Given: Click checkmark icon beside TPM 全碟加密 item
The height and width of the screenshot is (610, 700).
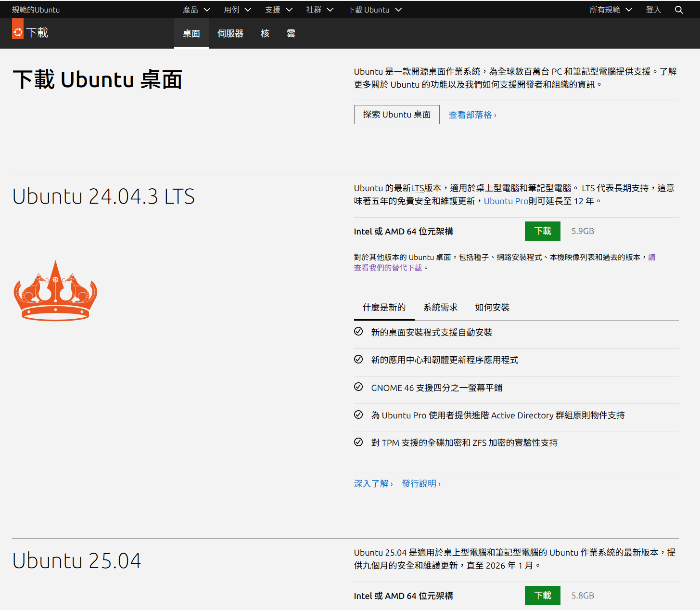Looking at the screenshot, I should pos(358,442).
